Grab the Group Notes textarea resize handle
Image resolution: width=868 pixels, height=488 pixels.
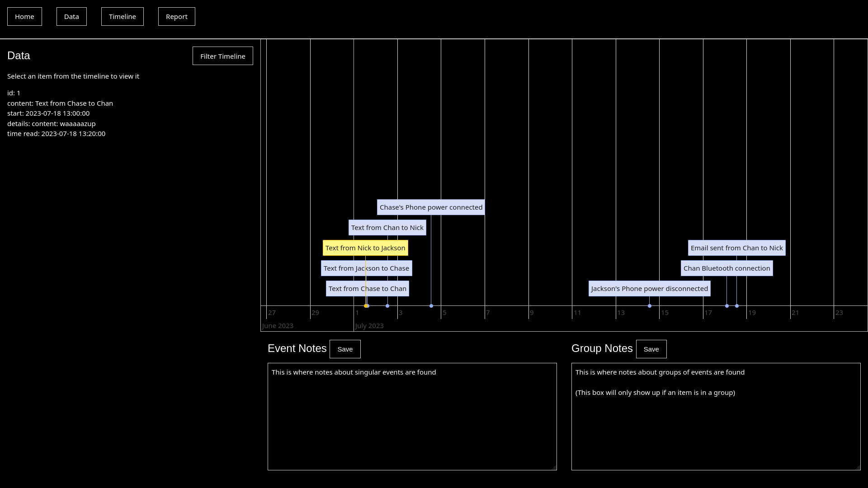click(858, 467)
